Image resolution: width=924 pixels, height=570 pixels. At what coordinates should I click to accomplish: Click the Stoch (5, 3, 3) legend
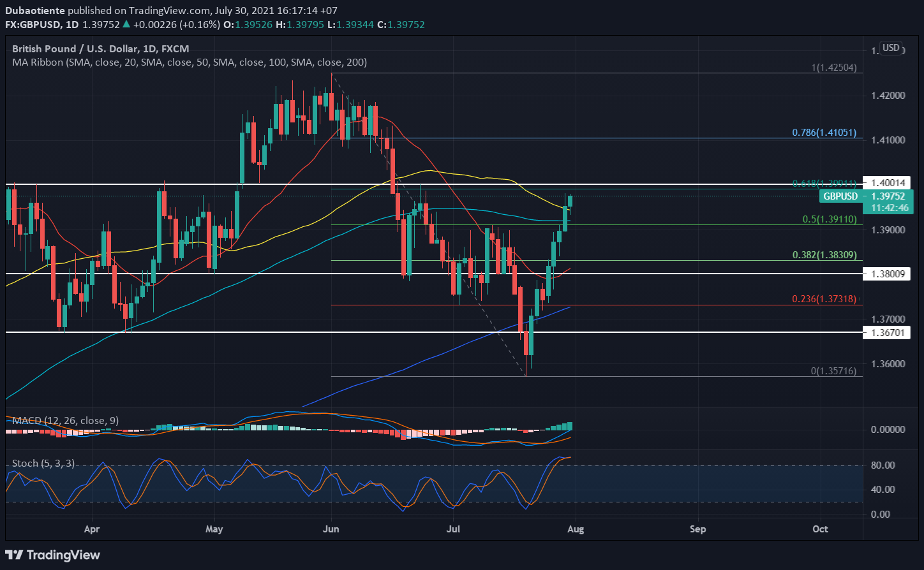(x=43, y=464)
